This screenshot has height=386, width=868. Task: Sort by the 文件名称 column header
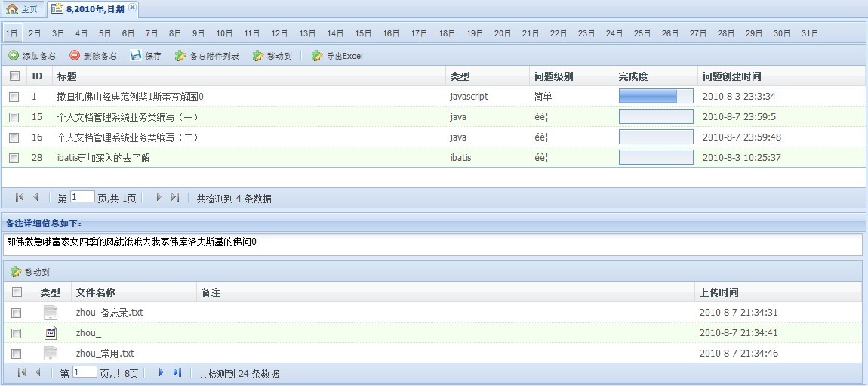[x=134, y=292]
